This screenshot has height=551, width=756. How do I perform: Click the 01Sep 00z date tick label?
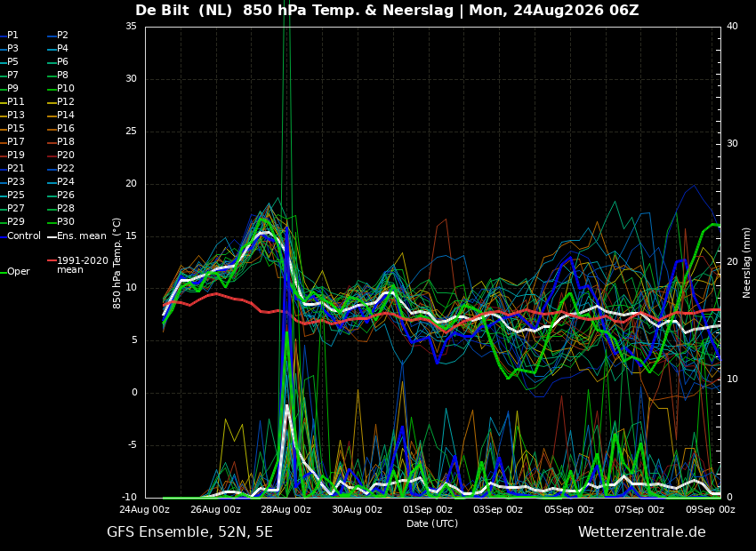click(x=428, y=509)
